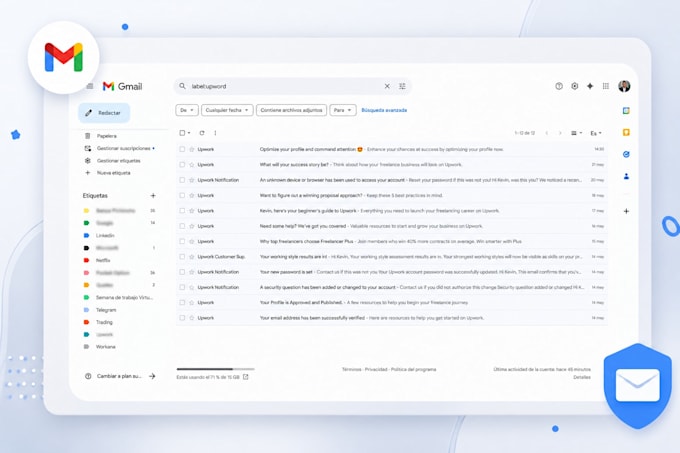Toggle 'Contiene archivos adjuntos' filter chip

click(x=291, y=110)
